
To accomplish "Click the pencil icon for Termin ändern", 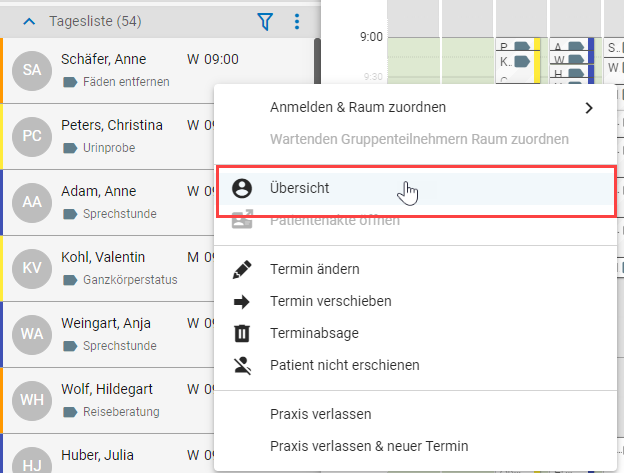I will click(242, 269).
